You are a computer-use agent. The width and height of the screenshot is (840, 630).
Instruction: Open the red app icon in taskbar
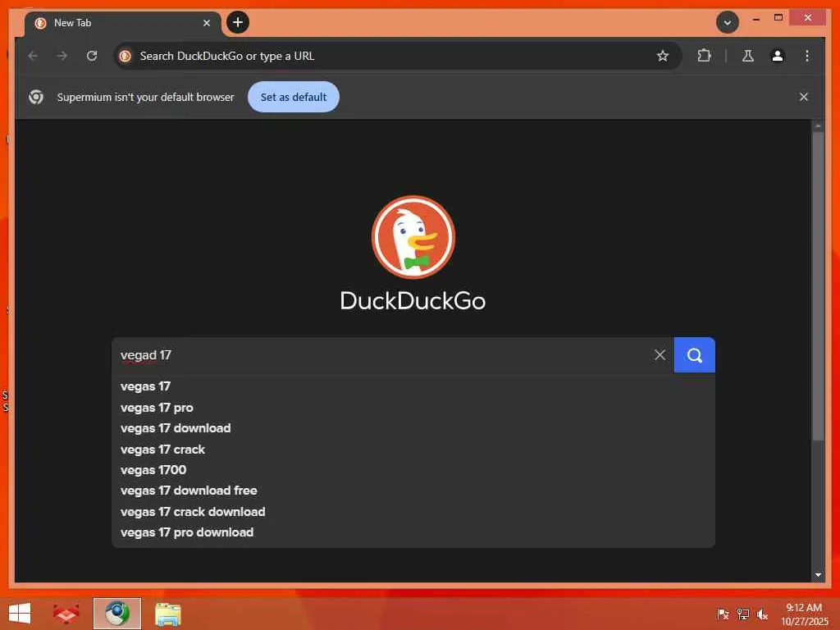tap(66, 614)
